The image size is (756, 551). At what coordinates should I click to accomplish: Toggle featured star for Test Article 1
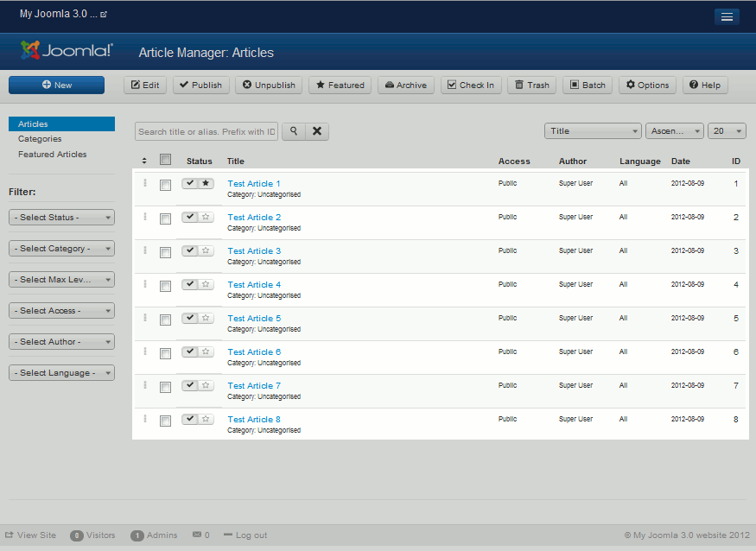206,183
